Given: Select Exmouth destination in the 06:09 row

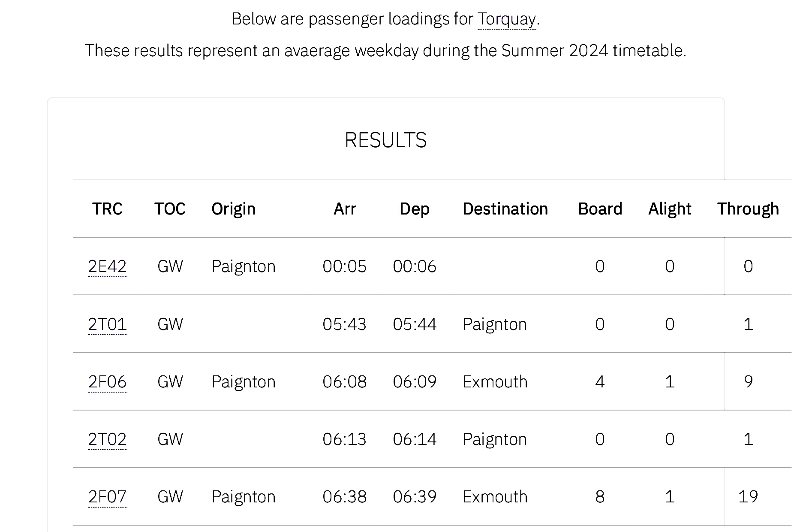Looking at the screenshot, I should [495, 381].
